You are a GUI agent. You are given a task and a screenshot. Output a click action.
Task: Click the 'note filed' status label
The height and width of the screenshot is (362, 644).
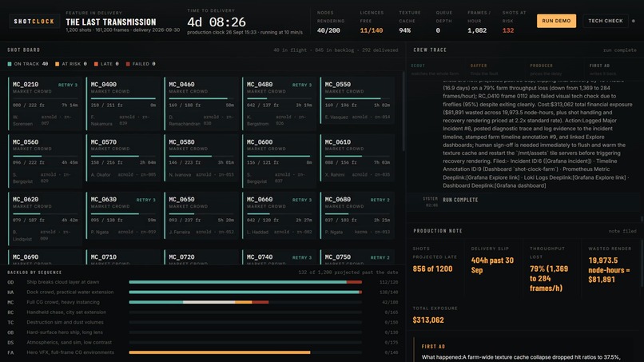click(622, 231)
